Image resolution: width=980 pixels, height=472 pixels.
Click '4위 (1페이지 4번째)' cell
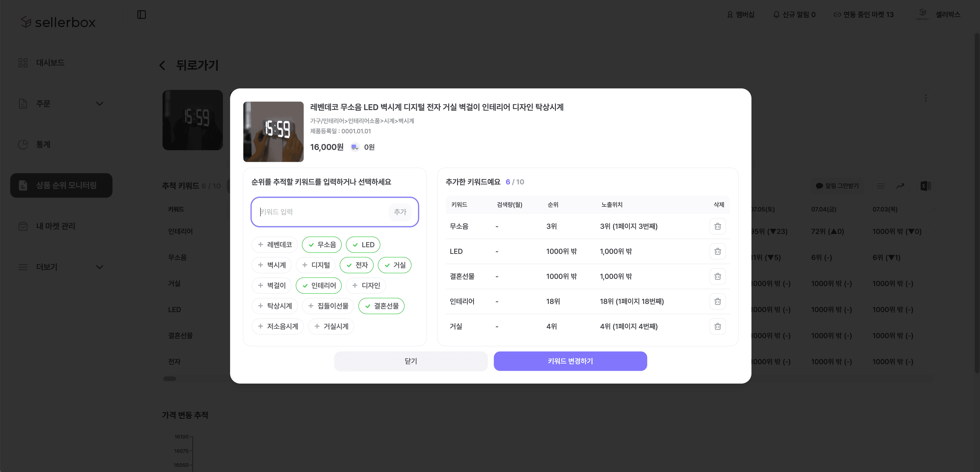coord(629,326)
